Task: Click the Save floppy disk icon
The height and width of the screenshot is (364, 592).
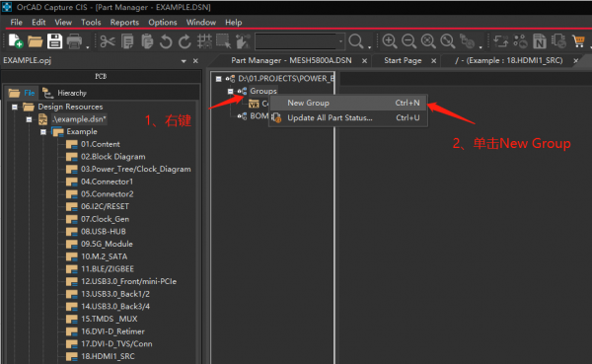Action: 54,41
